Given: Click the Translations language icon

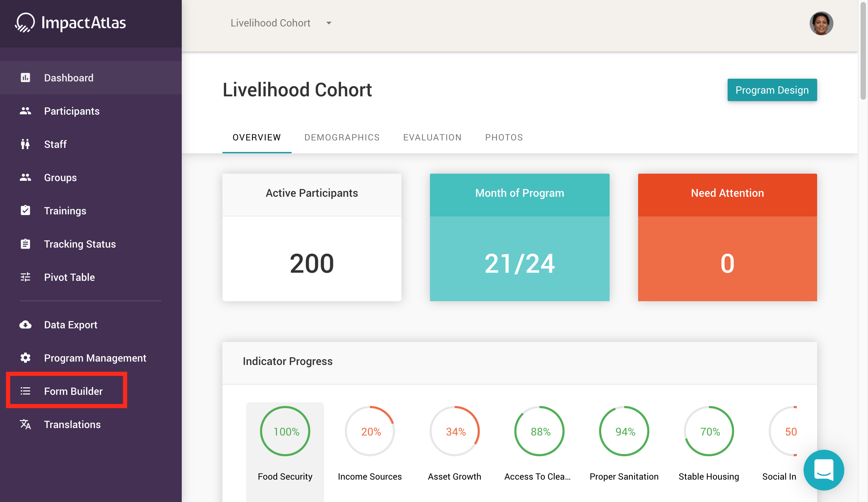Looking at the screenshot, I should (x=25, y=424).
